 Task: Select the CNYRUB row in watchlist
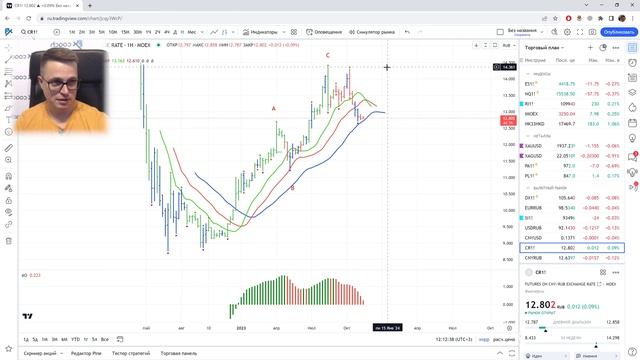click(572, 258)
